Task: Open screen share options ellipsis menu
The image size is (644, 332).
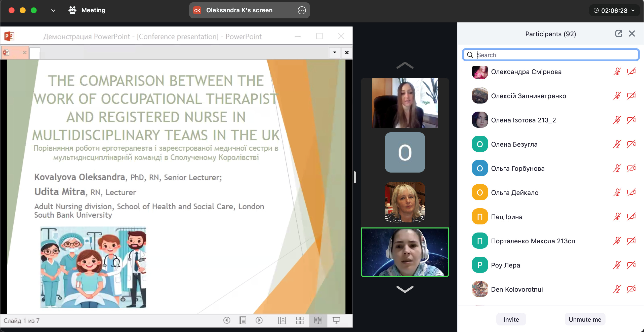Action: pyautogui.click(x=302, y=10)
